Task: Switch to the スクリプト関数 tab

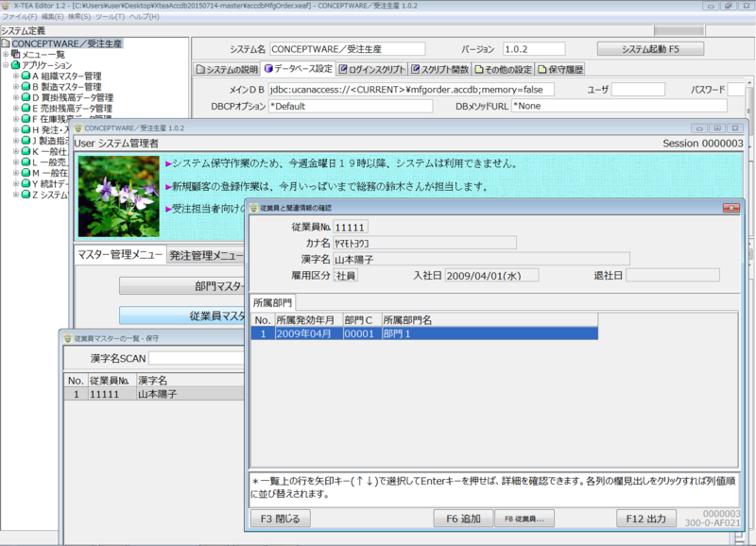Action: tap(440, 69)
